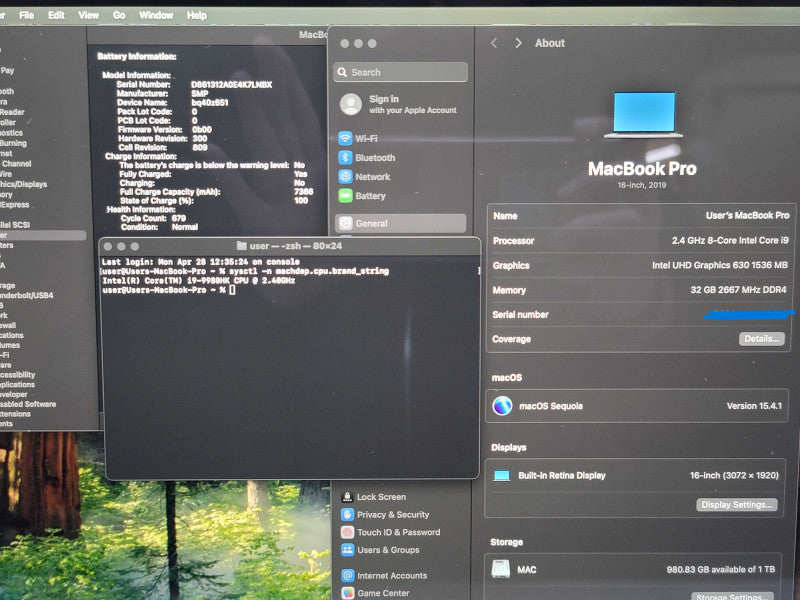
Task: Click the Coverage Details button
Action: point(761,339)
